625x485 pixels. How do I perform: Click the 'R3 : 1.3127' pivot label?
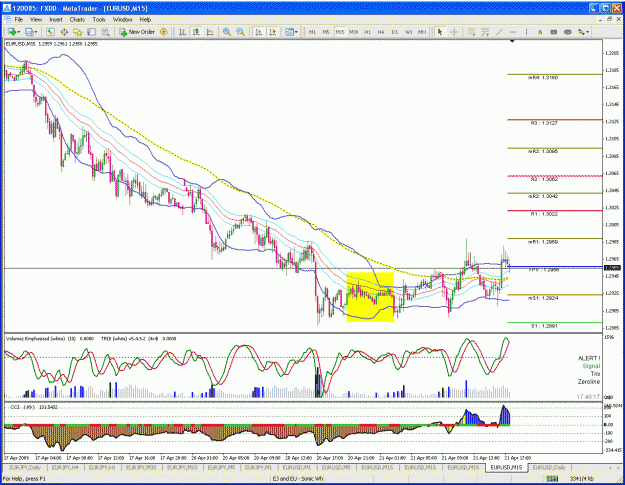[544, 123]
